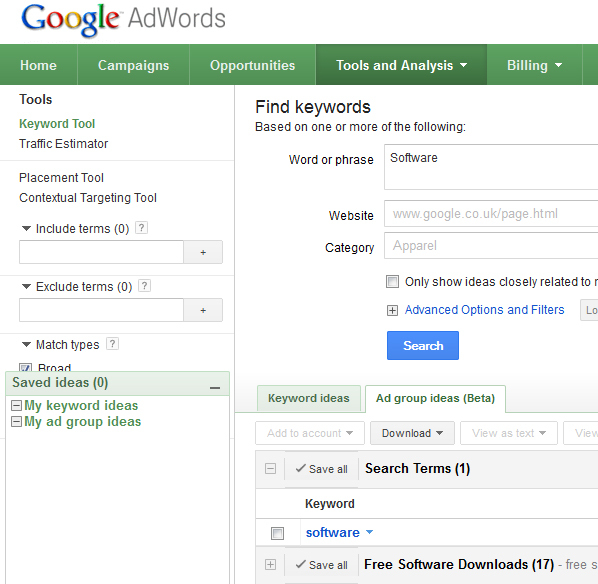Collapse My keyword ideas tree node
This screenshot has width=598, height=584.
16,405
